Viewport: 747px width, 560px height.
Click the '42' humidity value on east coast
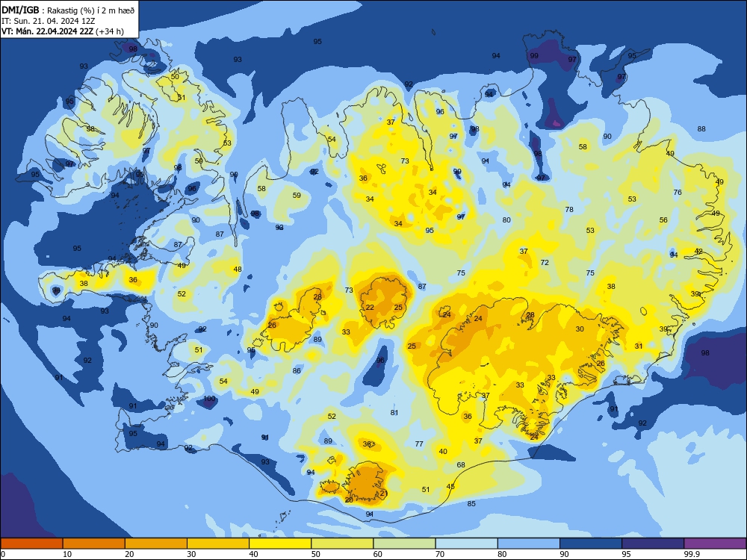pos(698,252)
